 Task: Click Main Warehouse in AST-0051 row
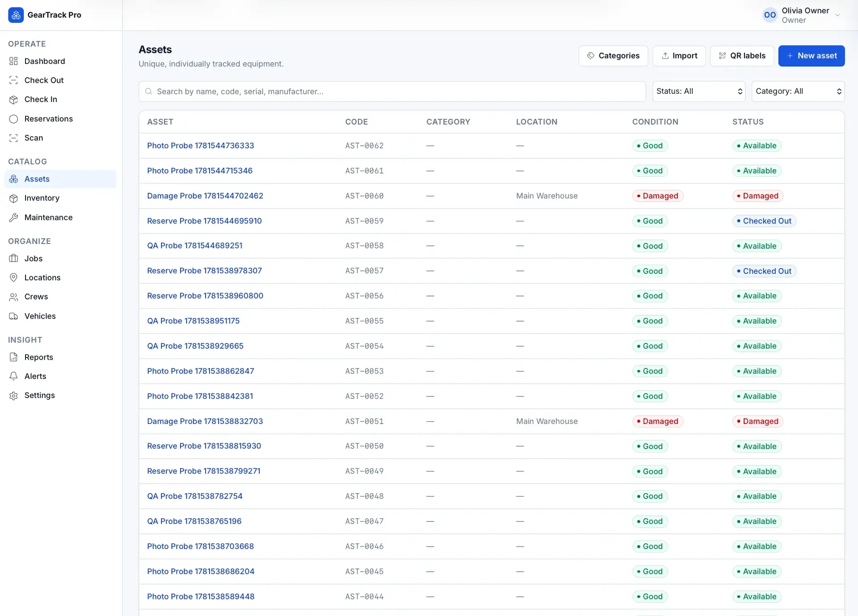point(547,421)
